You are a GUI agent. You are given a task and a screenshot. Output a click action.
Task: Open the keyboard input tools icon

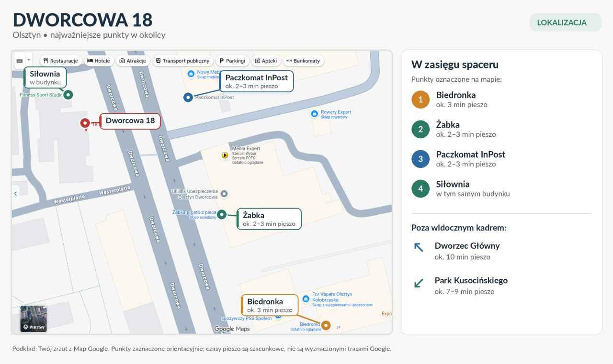point(20,61)
